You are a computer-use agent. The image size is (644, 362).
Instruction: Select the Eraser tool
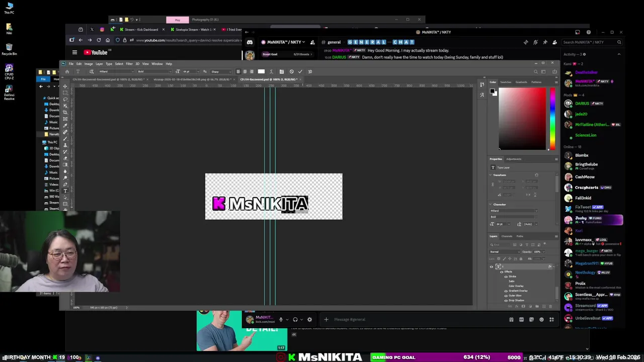65,158
